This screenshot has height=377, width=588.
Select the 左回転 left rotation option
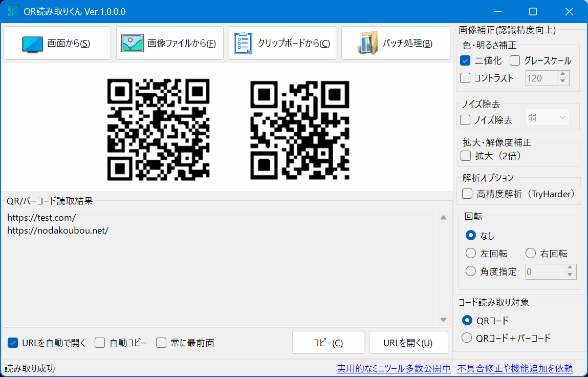pyautogui.click(x=471, y=253)
